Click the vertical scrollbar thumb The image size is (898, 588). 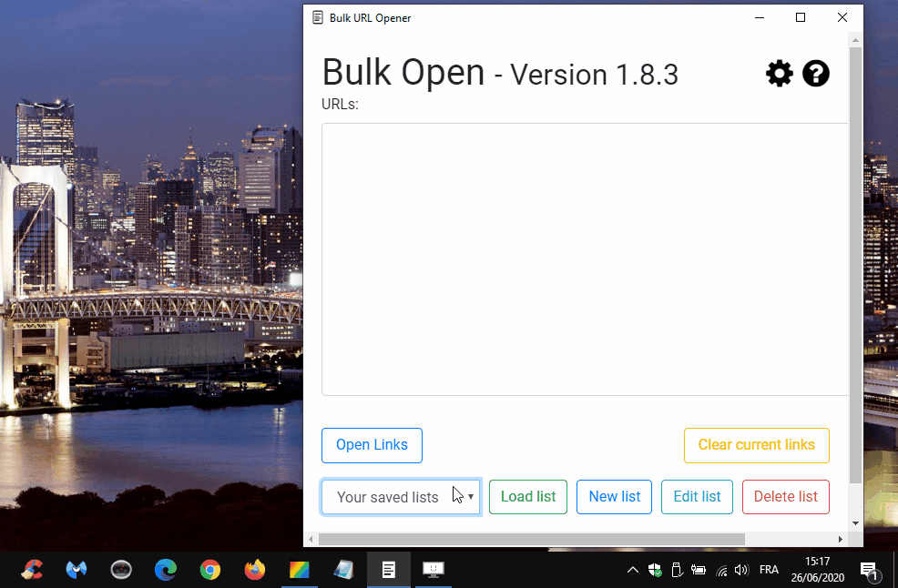pyautogui.click(x=855, y=265)
